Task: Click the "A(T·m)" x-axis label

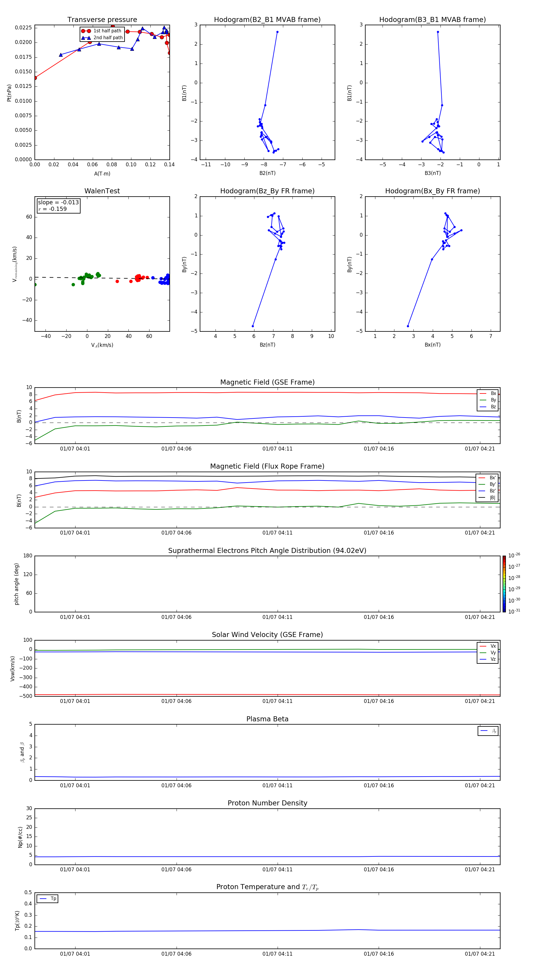Action: 102,174
